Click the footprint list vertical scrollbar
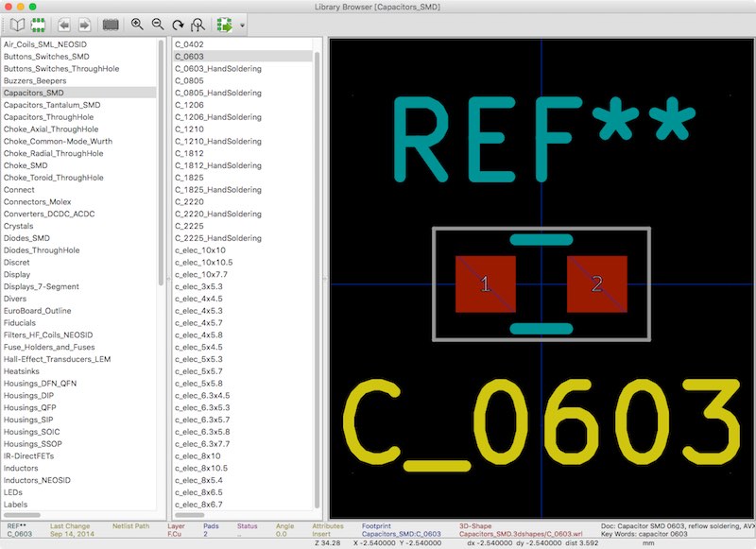Viewport: 756px width, 549px height. [x=317, y=280]
